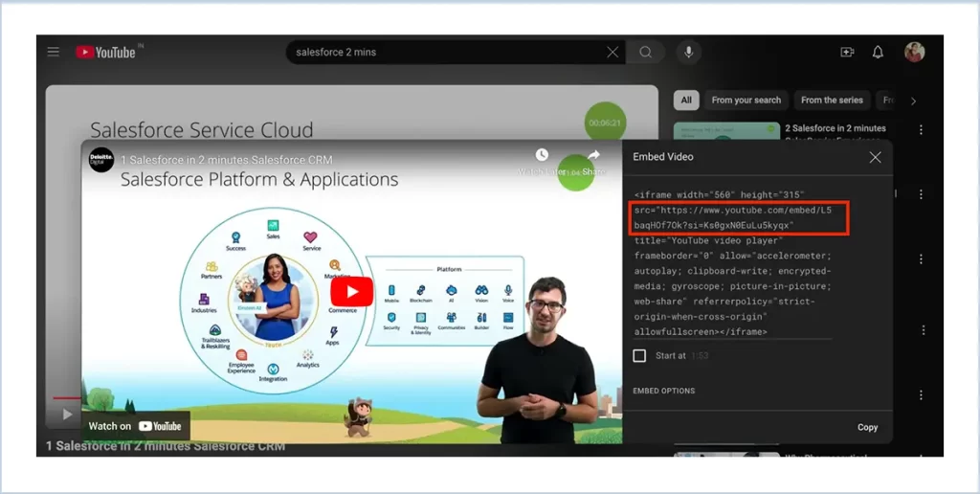Select the From your search chip
This screenshot has width=980, height=494.
point(746,101)
